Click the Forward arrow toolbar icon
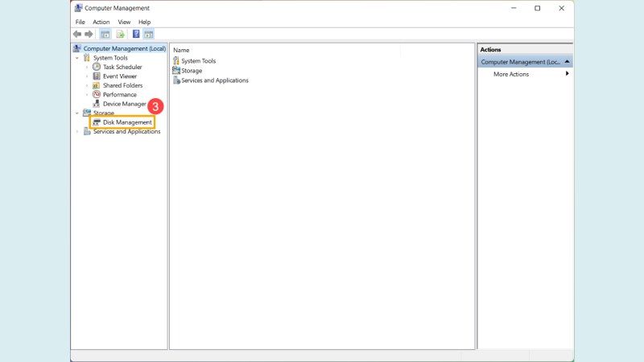644x362 pixels. point(89,34)
